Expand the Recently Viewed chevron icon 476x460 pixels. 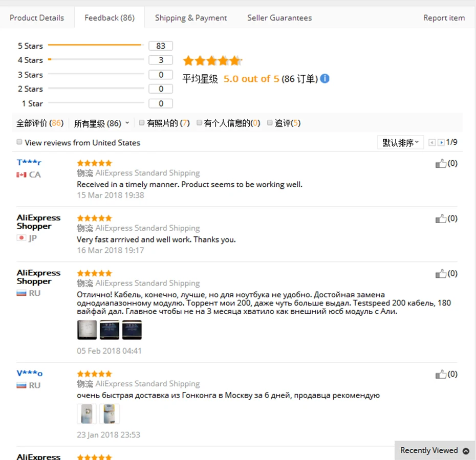tap(466, 451)
